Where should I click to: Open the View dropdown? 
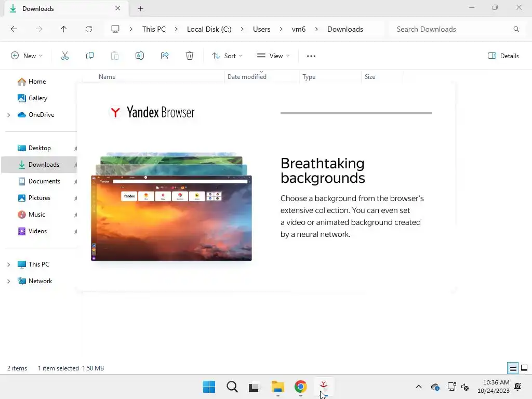pos(273,56)
